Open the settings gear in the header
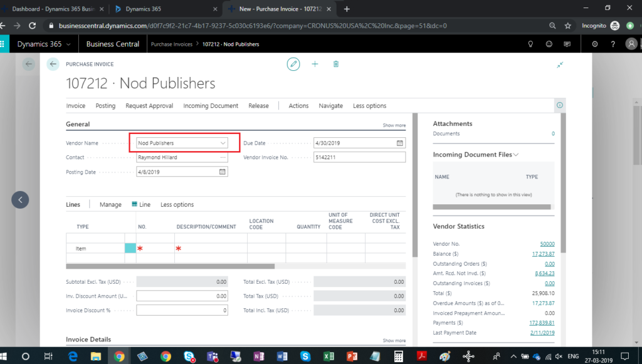 [594, 44]
